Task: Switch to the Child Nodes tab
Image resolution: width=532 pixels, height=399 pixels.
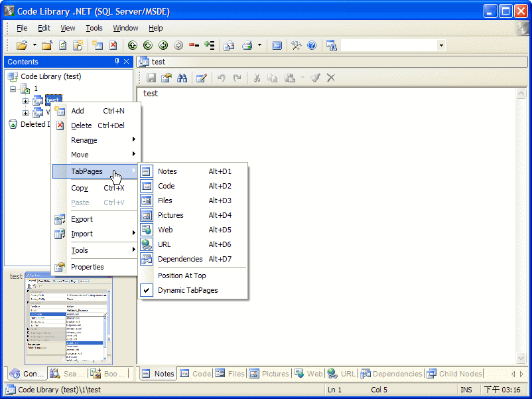Action: point(454,374)
